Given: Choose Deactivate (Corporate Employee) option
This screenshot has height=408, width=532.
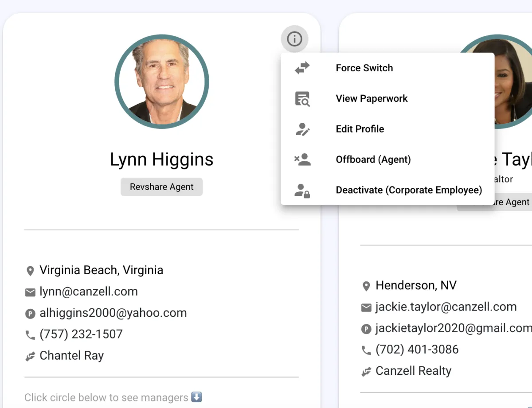Looking at the screenshot, I should click(387, 190).
